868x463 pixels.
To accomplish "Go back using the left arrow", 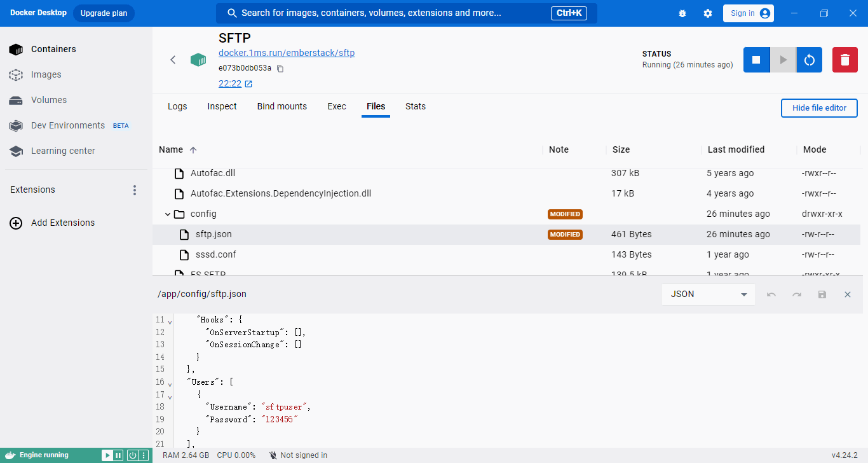I will [x=173, y=60].
